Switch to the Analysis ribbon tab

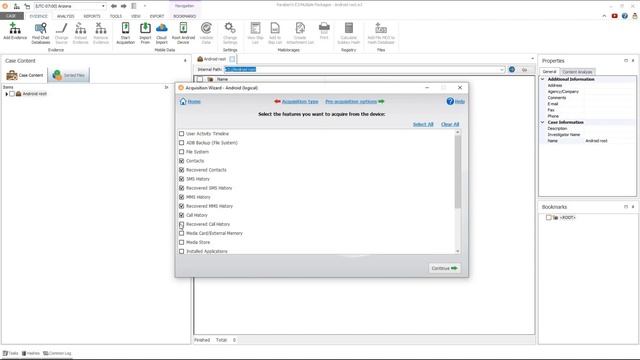click(x=65, y=16)
